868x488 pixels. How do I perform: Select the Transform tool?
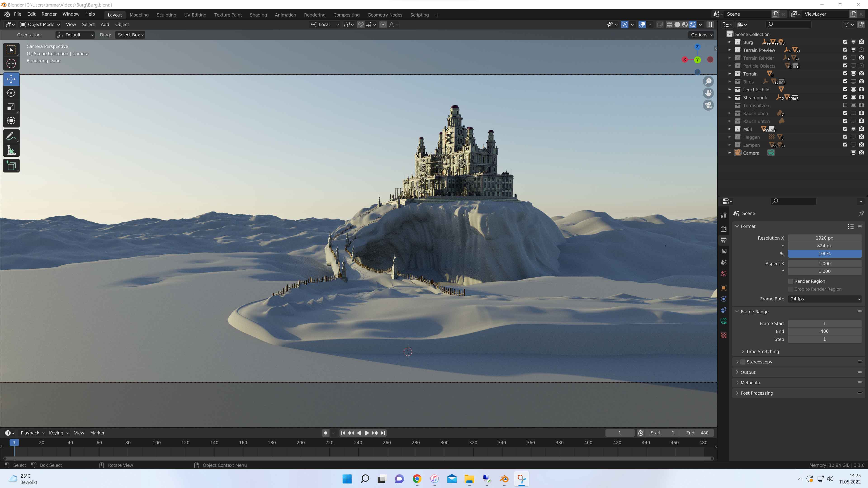[11, 120]
